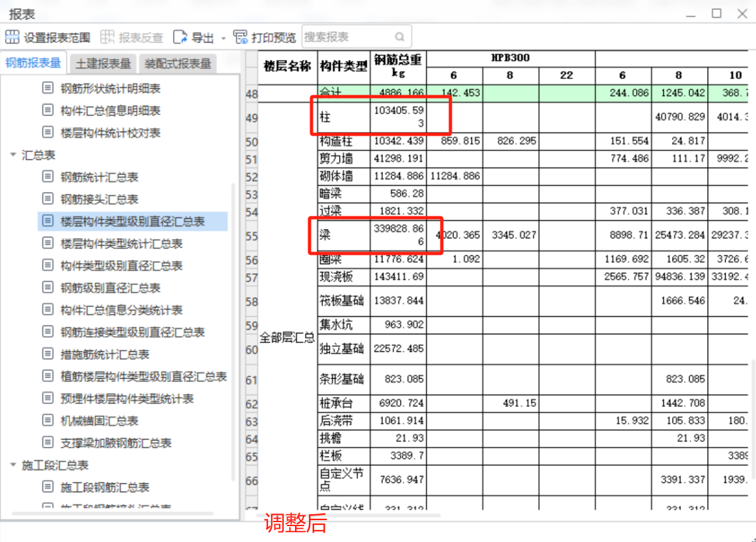This screenshot has width=756, height=542.
Task: Switch to 装配式报表量 tab
Action: [178, 64]
